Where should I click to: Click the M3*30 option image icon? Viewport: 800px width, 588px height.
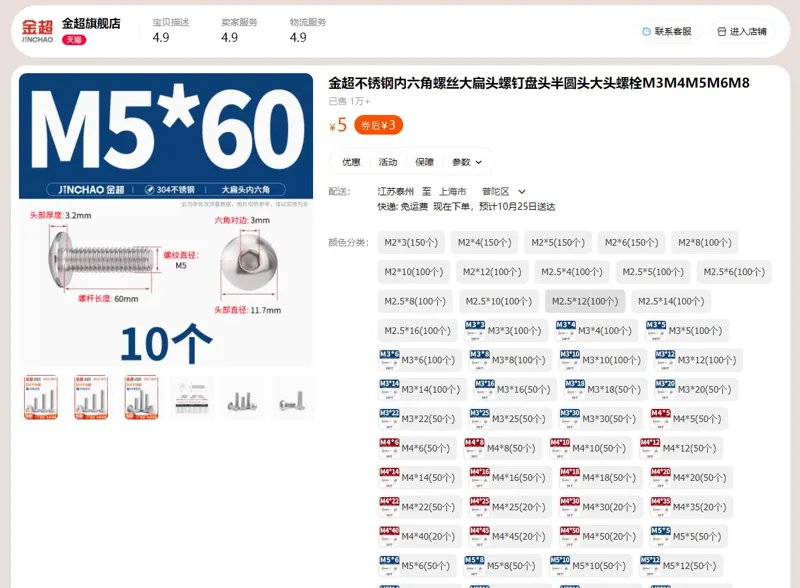click(x=570, y=419)
